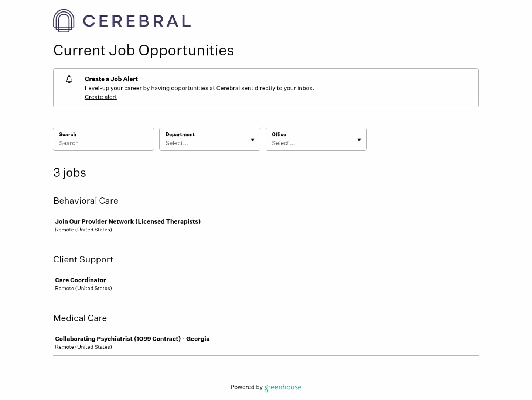Click the Current Job Opportunities heading
The image size is (532, 400).
[143, 50]
